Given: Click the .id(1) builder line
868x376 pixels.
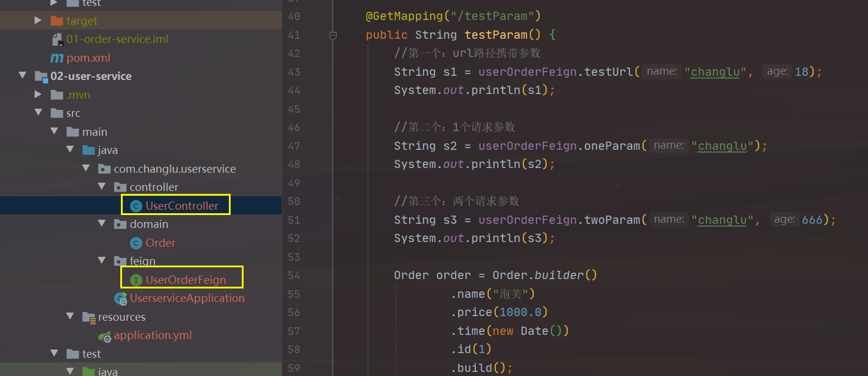Looking at the screenshot, I should 471,349.
